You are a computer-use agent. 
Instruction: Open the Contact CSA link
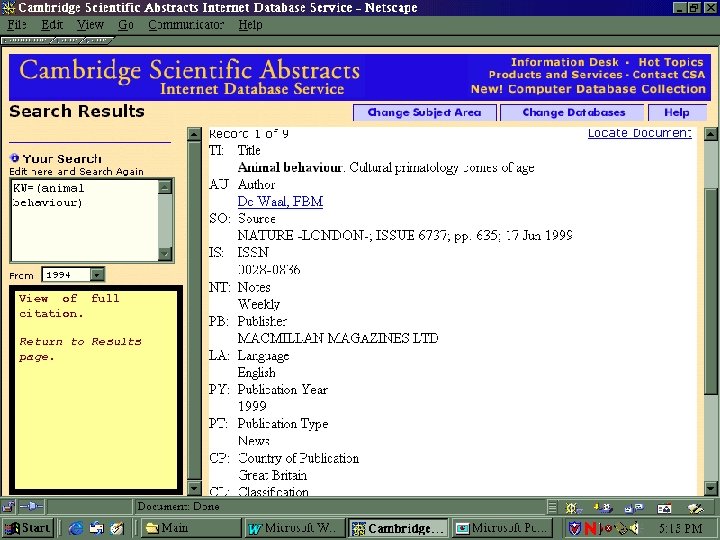[x=669, y=75]
